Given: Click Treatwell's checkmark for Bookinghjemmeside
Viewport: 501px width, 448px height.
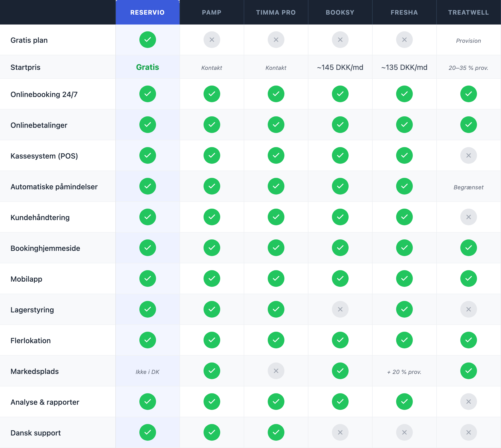Looking at the screenshot, I should (x=469, y=248).
